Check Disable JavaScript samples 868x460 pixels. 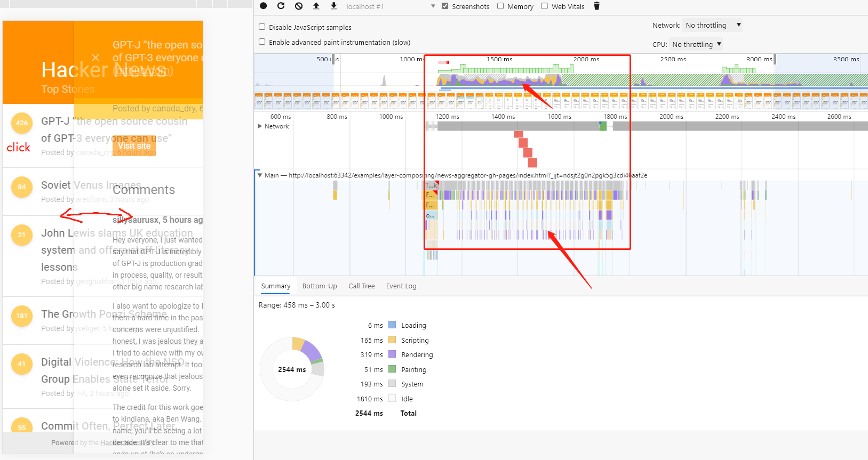point(262,27)
